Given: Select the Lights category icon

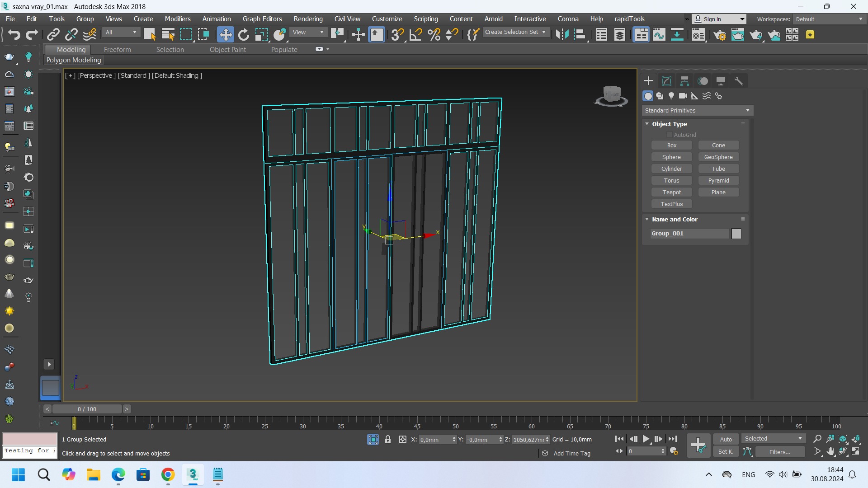Looking at the screenshot, I should (x=671, y=96).
